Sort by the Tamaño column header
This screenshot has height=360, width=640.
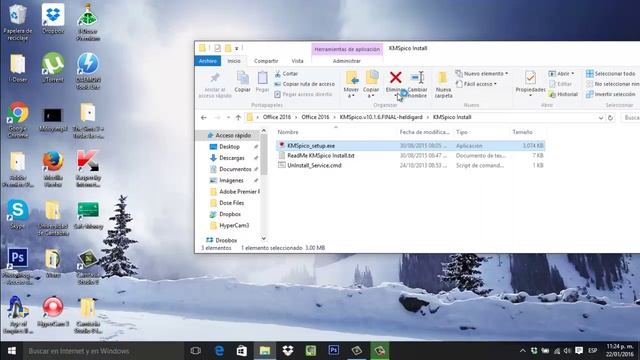click(x=522, y=132)
